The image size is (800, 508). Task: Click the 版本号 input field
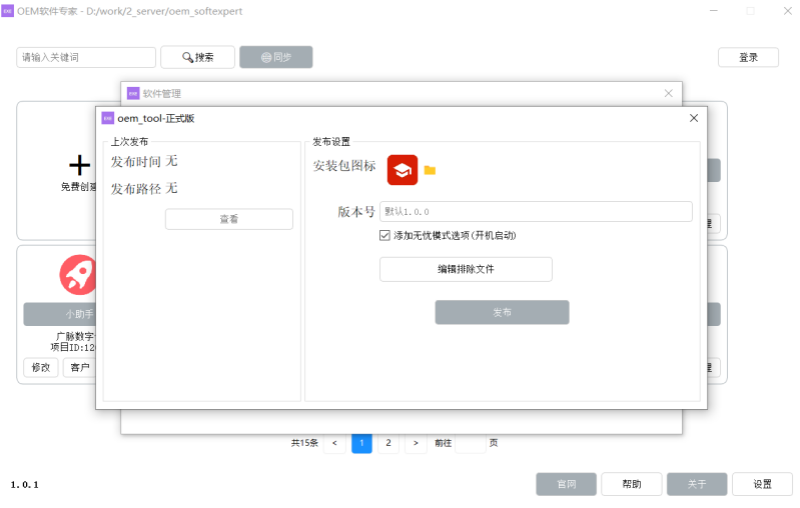536,212
